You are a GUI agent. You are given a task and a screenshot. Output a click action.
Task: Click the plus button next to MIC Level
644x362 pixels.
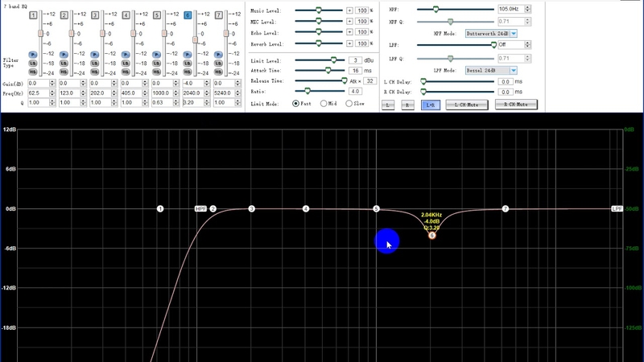(x=349, y=22)
